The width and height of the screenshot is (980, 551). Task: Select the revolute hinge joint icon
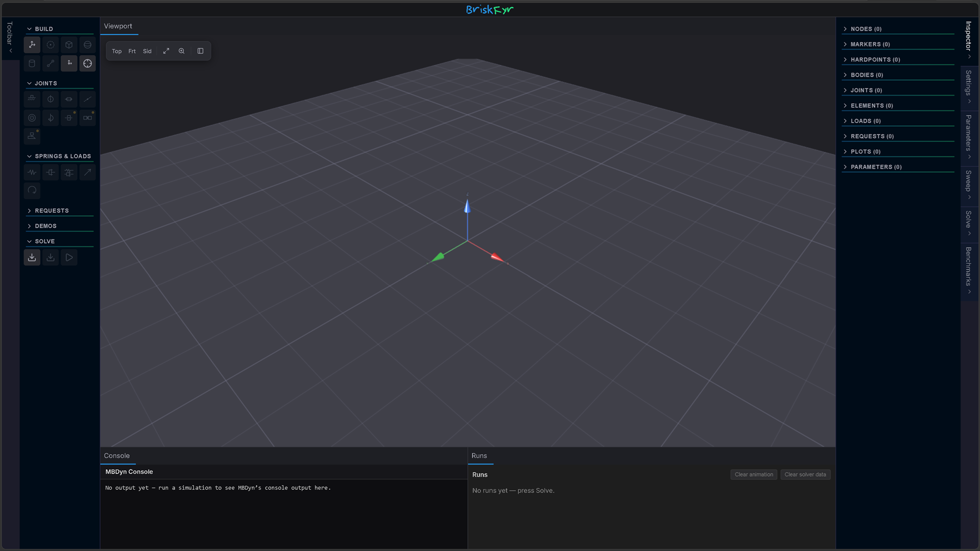coord(51,99)
